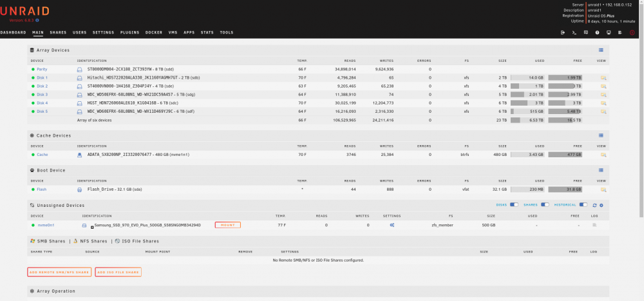Open the SHARES tab

[58, 32]
